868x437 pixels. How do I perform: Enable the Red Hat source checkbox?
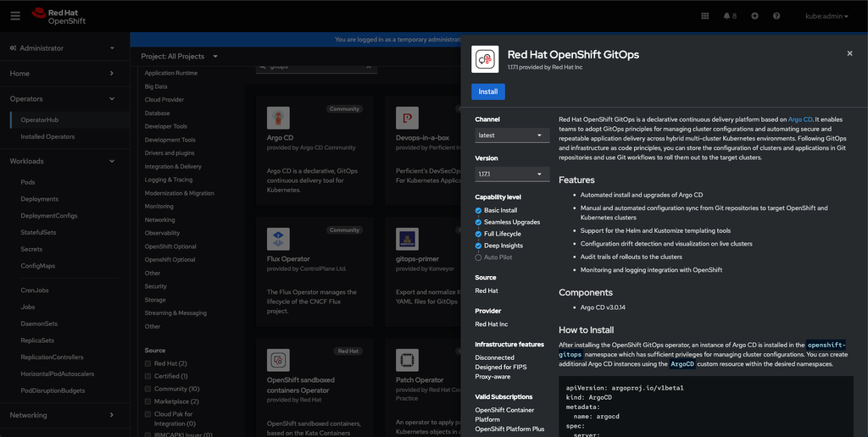coord(148,363)
